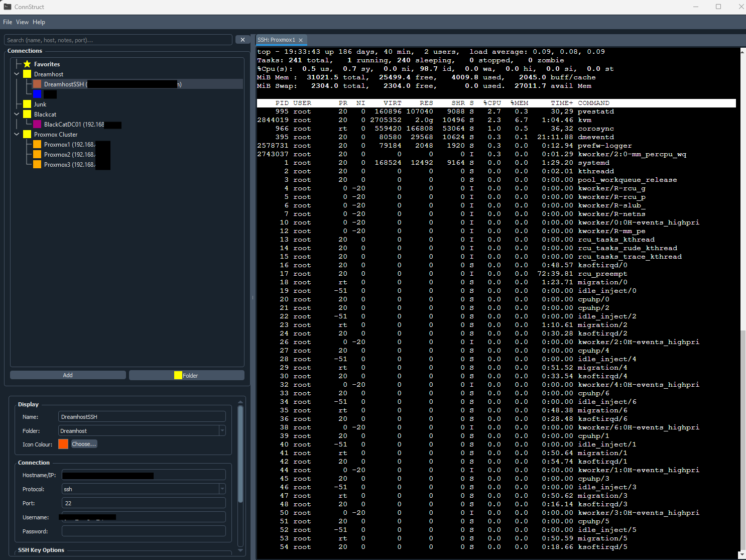Click the pvestatd process row

[x=496, y=111]
